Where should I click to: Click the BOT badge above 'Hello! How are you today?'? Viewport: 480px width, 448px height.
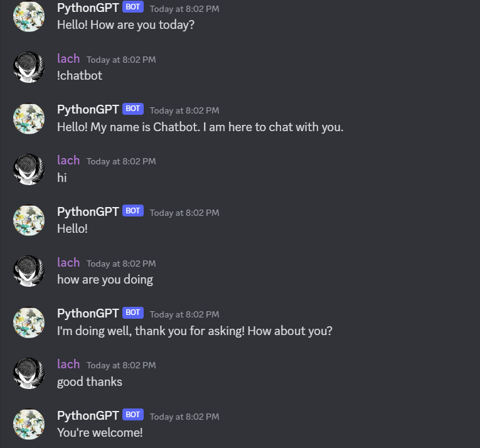coord(133,7)
